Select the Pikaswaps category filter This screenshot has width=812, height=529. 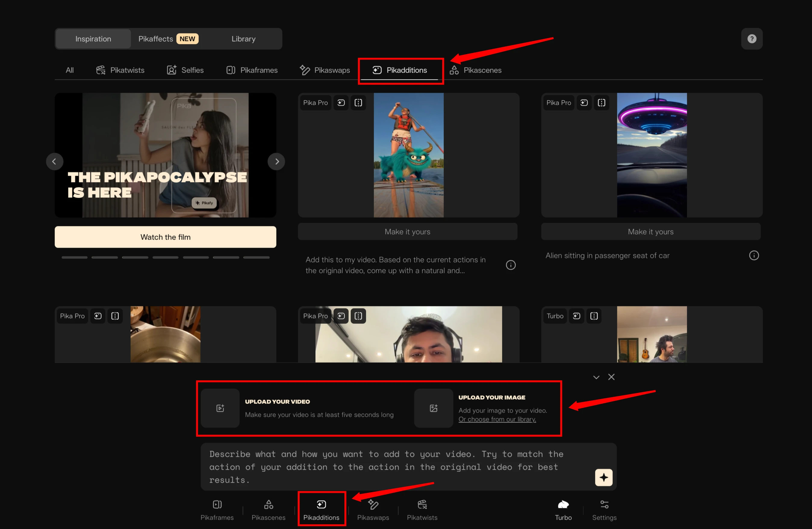325,70
